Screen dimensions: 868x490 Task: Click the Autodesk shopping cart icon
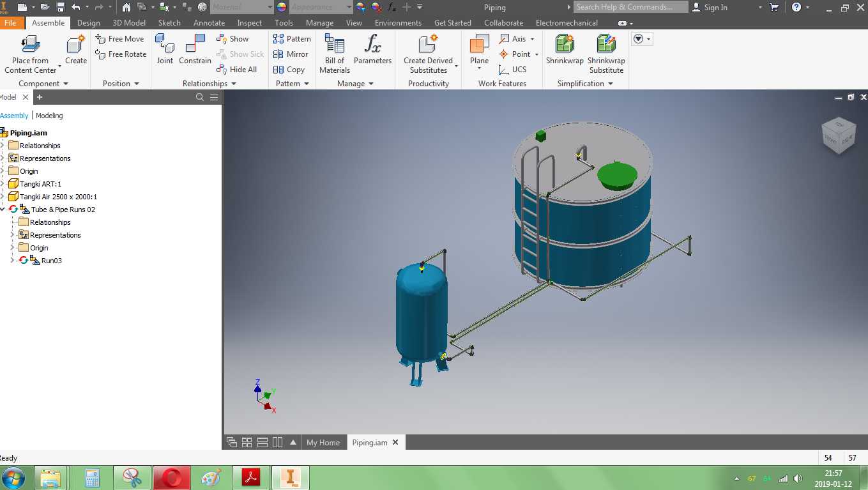[x=775, y=7]
